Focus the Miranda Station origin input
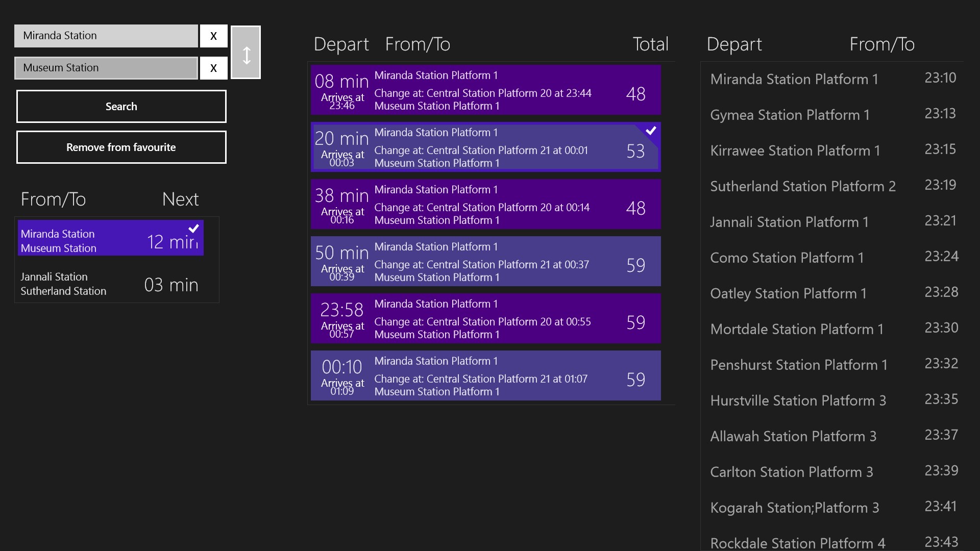Viewport: 980px width, 551px height. pos(106,36)
